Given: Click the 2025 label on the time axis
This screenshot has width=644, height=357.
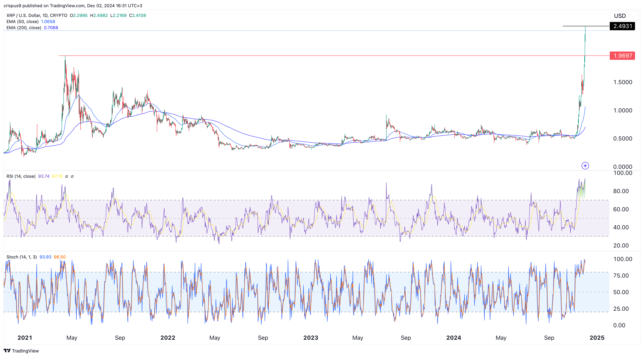Looking at the screenshot, I should pyautogui.click(x=597, y=338).
